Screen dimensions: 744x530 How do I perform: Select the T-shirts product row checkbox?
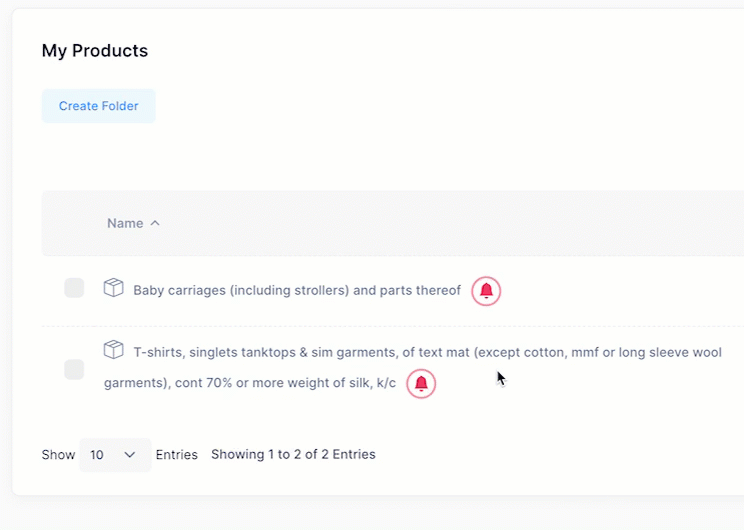(74, 369)
